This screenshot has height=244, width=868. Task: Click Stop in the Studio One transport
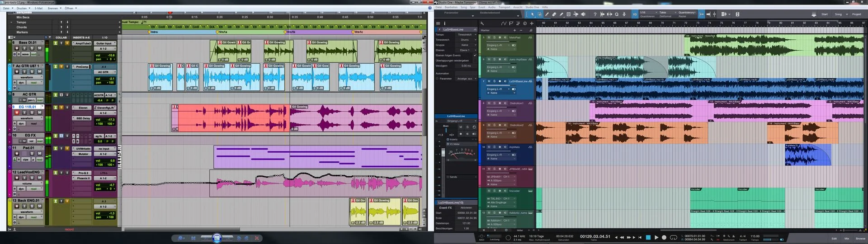pyautogui.click(x=648, y=237)
